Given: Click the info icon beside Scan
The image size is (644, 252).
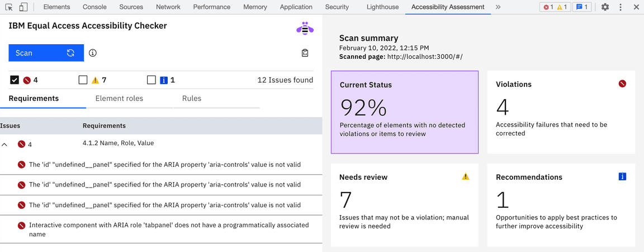Looking at the screenshot, I should (x=93, y=53).
